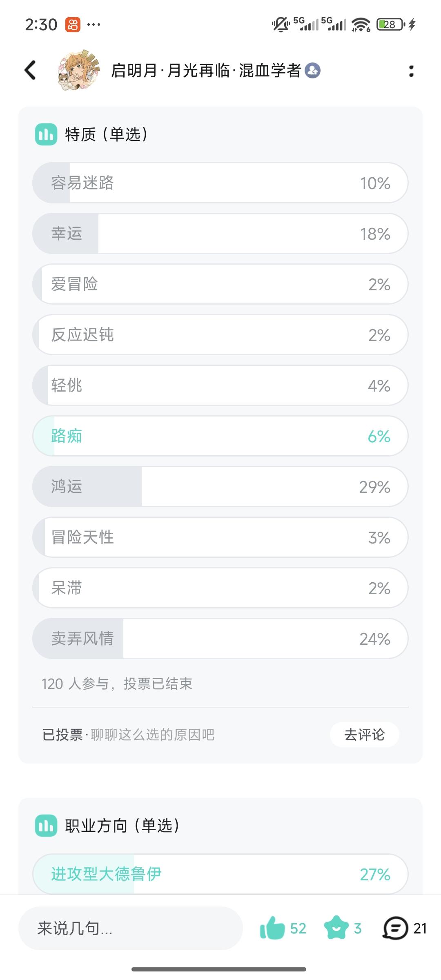Tap the poll chart icon beside 特质
Screen dimensions: 441x980
(x=46, y=134)
